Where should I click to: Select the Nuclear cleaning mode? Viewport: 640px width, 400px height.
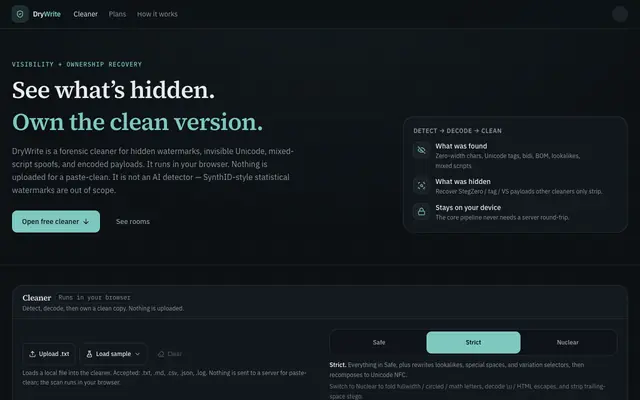568,342
